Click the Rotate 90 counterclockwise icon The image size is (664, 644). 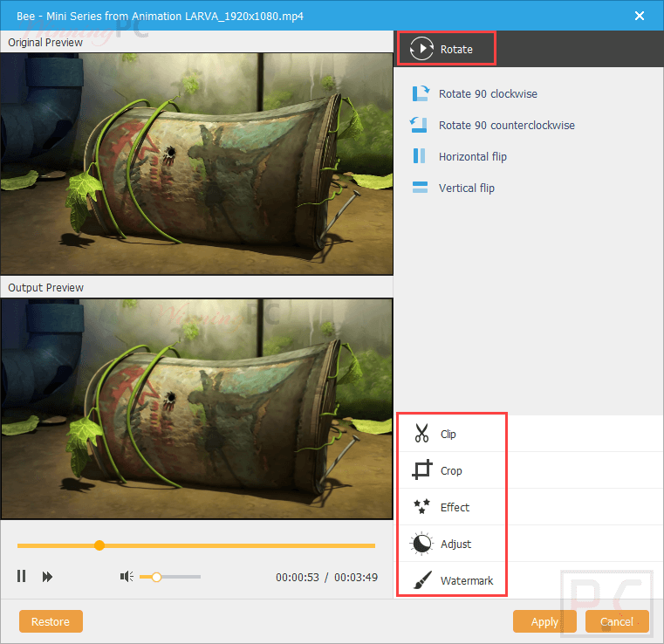(419, 125)
